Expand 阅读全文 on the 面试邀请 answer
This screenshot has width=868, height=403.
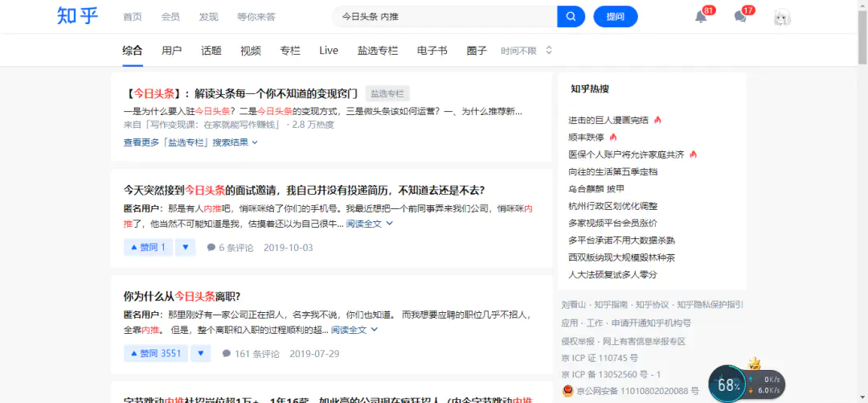click(x=370, y=224)
